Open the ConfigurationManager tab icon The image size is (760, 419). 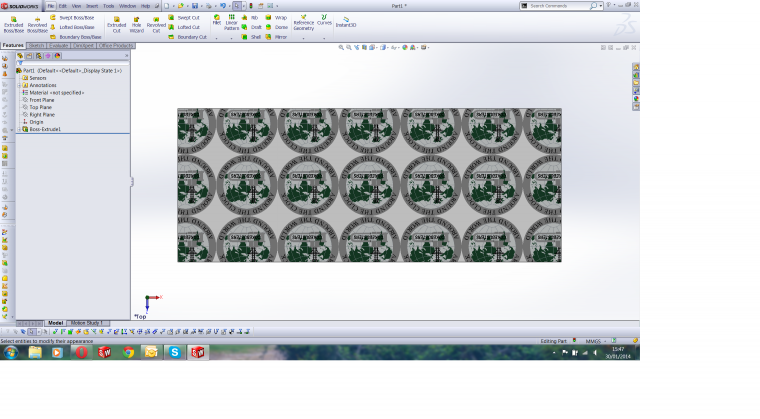(x=39, y=56)
